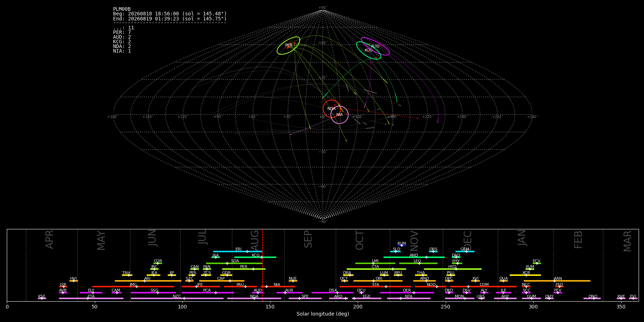Select the KUM shower marker
Screen dimensions: 644x322
pyautogui.click(x=402, y=245)
